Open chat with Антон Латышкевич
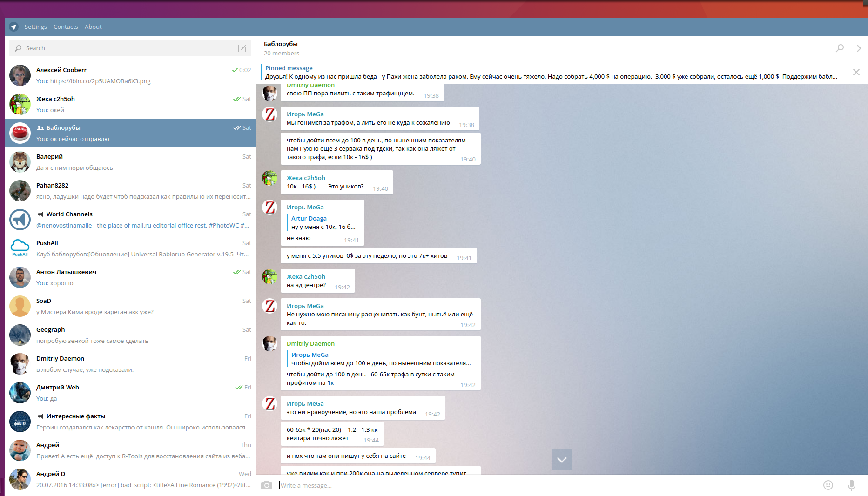868x496 pixels. 130,277
